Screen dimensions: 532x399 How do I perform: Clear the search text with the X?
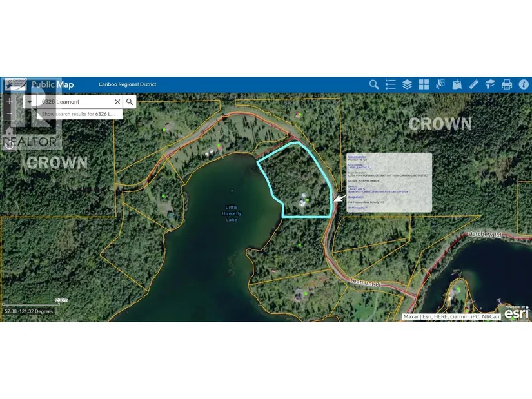[117, 102]
